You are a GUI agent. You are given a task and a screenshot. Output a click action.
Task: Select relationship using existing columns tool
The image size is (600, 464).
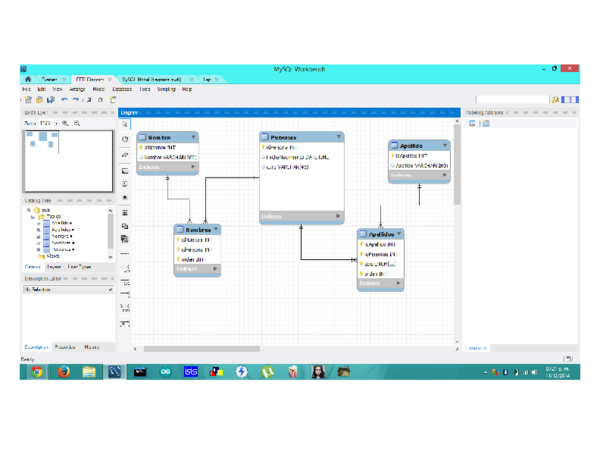[125, 324]
